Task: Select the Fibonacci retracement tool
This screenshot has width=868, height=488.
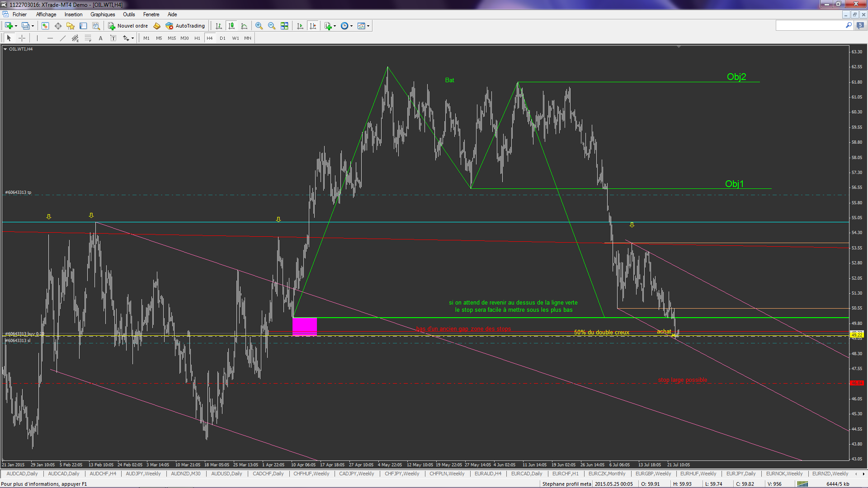Action: click(x=88, y=38)
